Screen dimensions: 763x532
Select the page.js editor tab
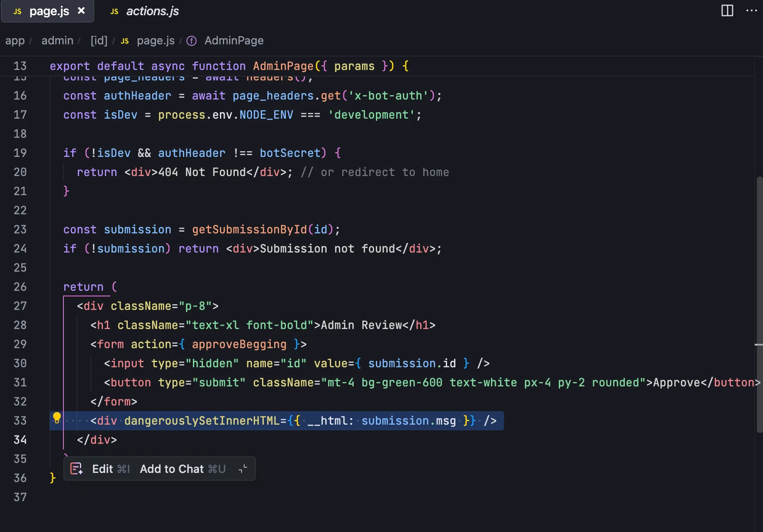point(49,11)
